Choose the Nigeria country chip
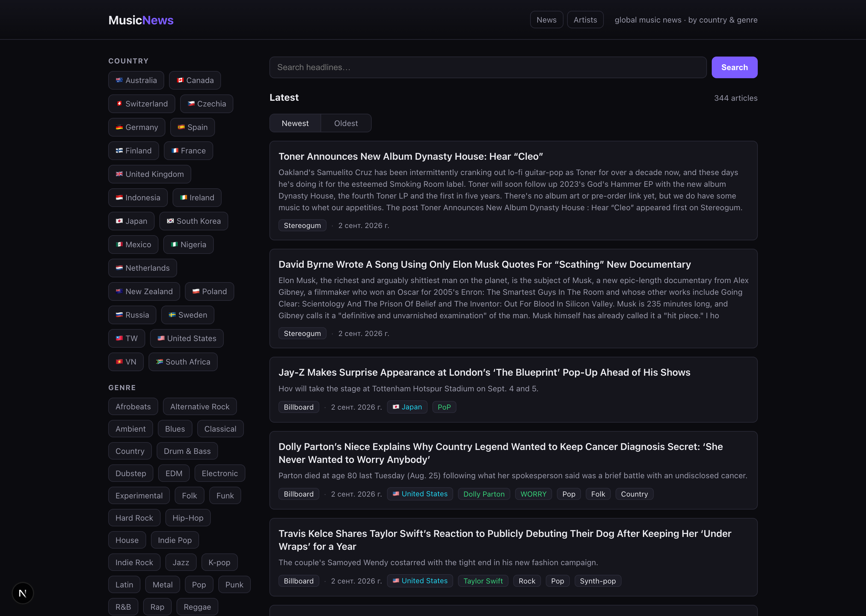 pos(189,245)
